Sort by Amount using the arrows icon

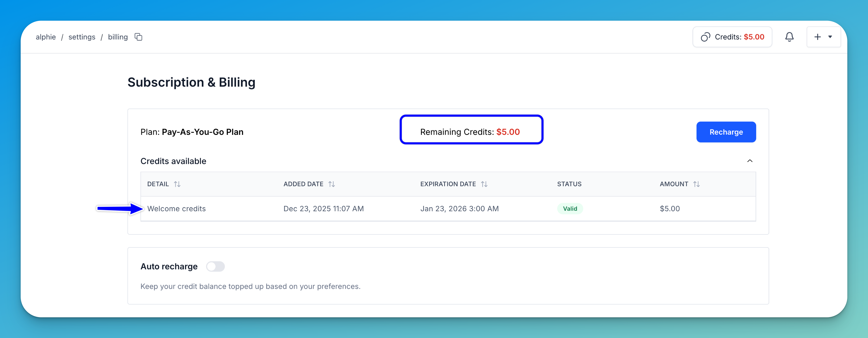[x=696, y=184]
